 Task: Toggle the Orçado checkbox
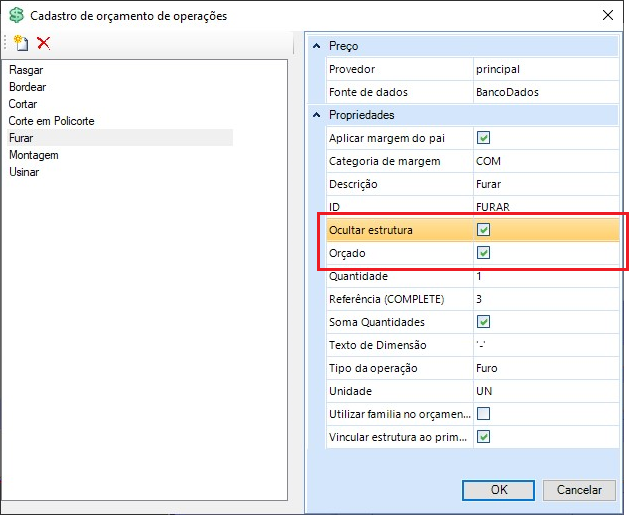pos(483,253)
